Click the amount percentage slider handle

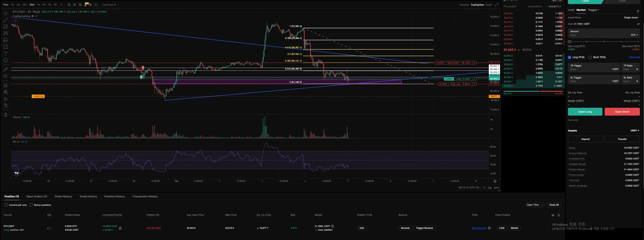point(570,42)
